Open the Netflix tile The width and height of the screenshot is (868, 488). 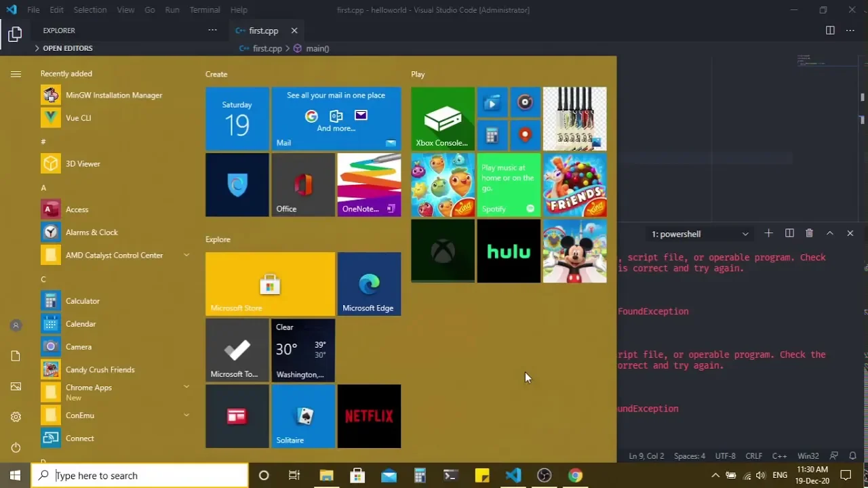(x=369, y=416)
